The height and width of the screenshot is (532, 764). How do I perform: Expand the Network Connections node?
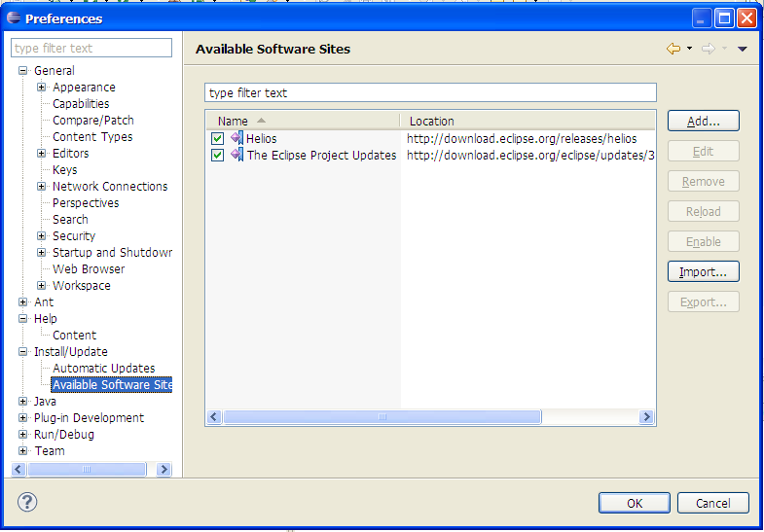42,187
